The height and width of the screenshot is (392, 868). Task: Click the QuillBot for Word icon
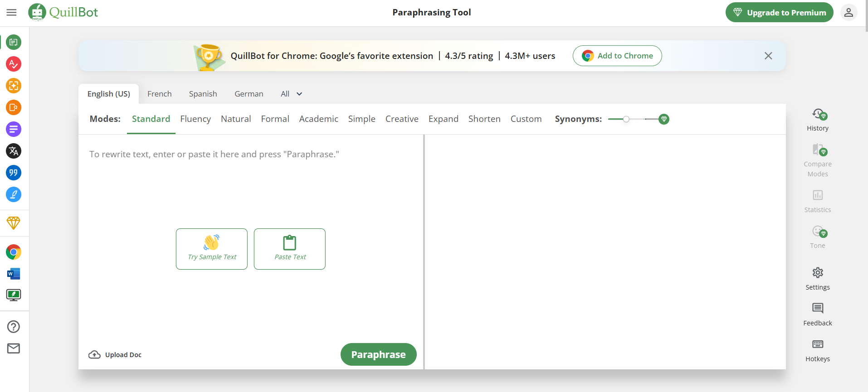(14, 274)
